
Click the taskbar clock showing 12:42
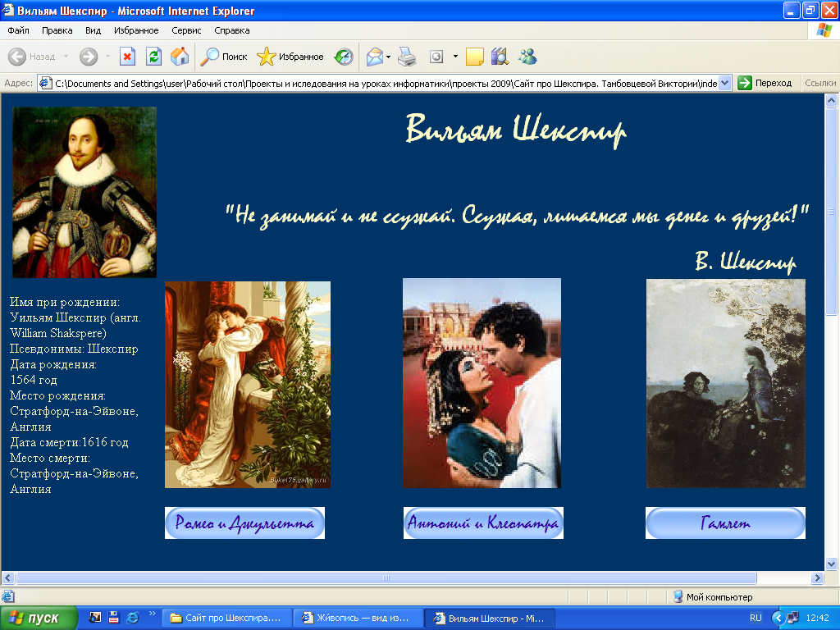pos(817,618)
